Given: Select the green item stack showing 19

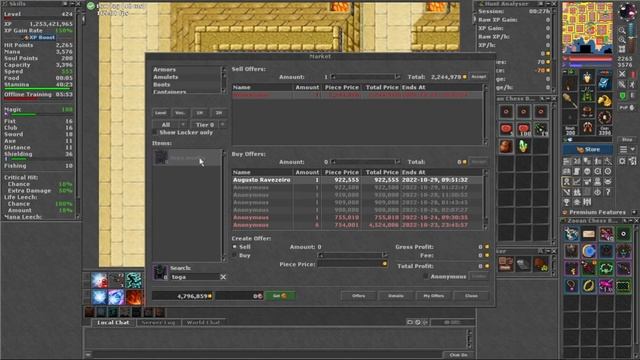Looking at the screenshot, I should (x=541, y=129).
